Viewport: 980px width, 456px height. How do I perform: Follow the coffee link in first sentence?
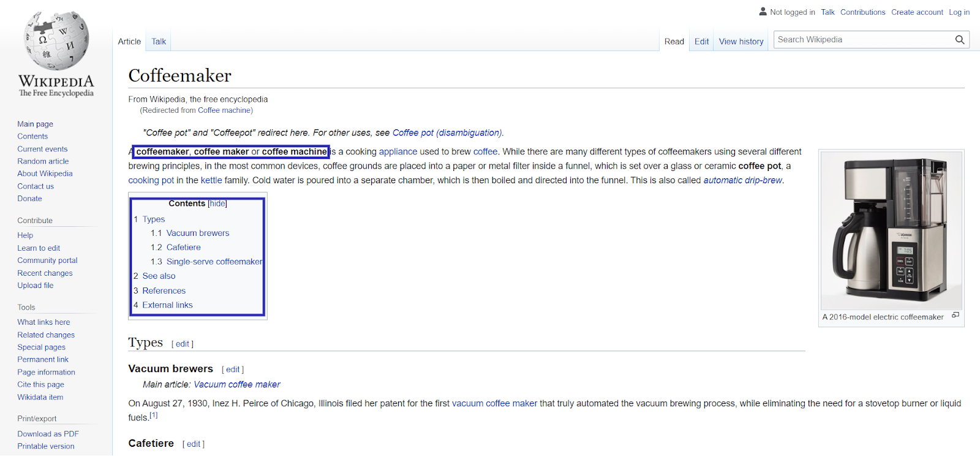click(x=485, y=152)
